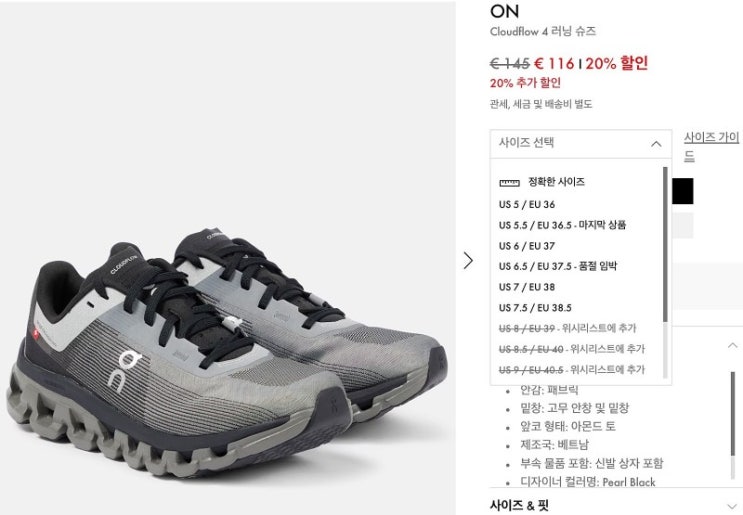Open the 사이즈 가이드 link
This screenshot has width=743, height=515.
711,146
